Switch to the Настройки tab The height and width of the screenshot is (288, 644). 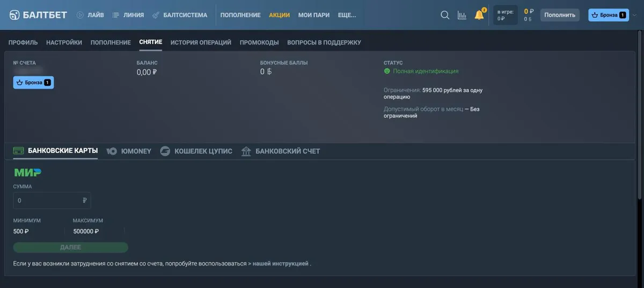[x=64, y=42]
